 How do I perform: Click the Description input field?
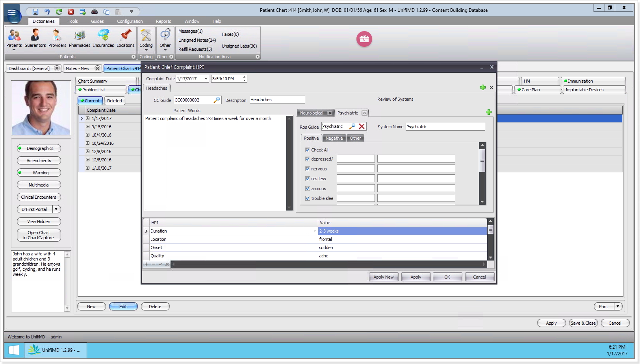pyautogui.click(x=277, y=100)
